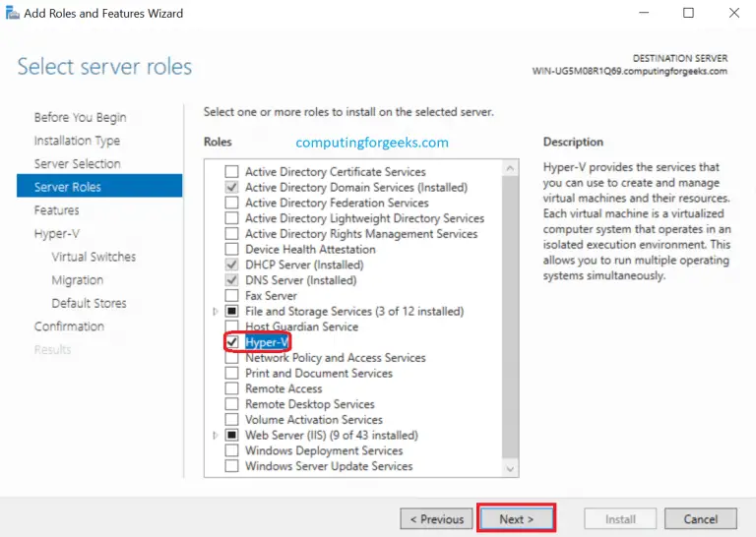Tick the Fax Server checkbox
756x537 pixels.
pos(232,296)
